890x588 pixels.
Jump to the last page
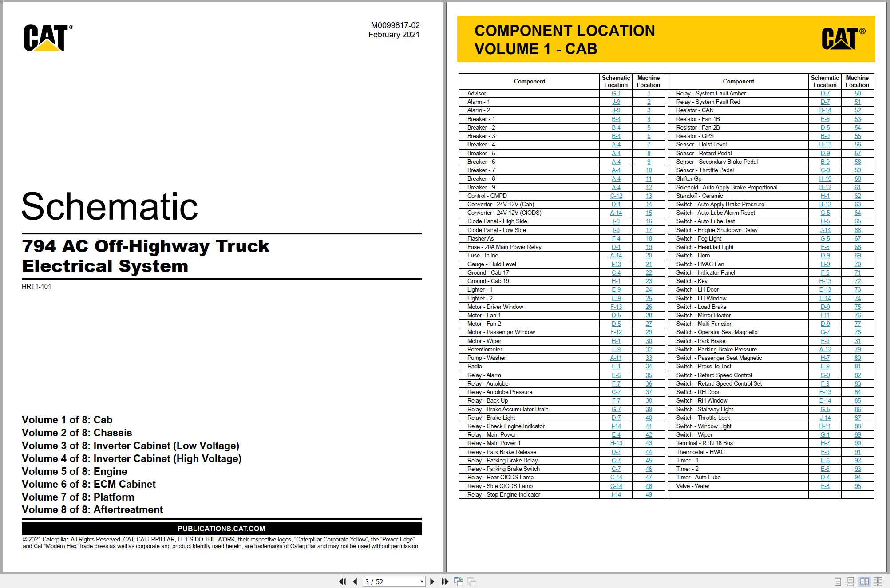pyautogui.click(x=445, y=581)
